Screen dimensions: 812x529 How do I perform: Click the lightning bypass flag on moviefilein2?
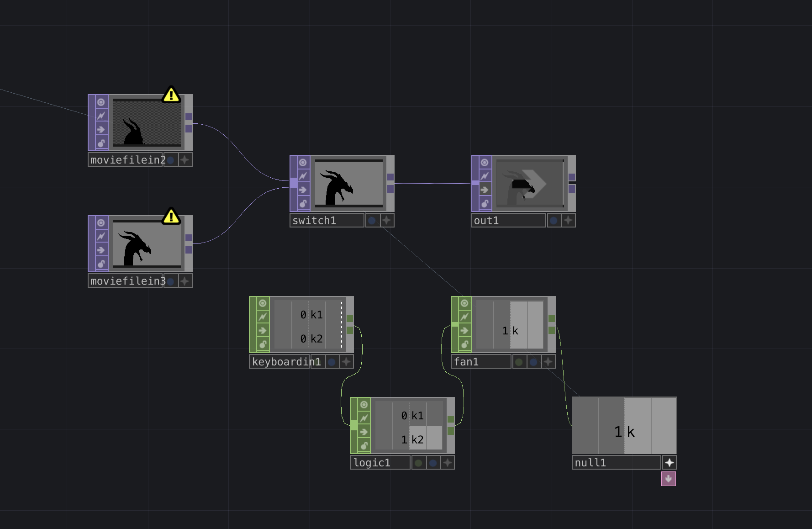click(x=100, y=115)
